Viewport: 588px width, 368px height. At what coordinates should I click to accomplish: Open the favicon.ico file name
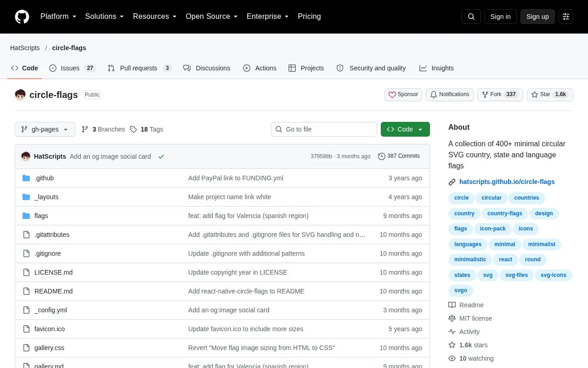click(x=50, y=329)
